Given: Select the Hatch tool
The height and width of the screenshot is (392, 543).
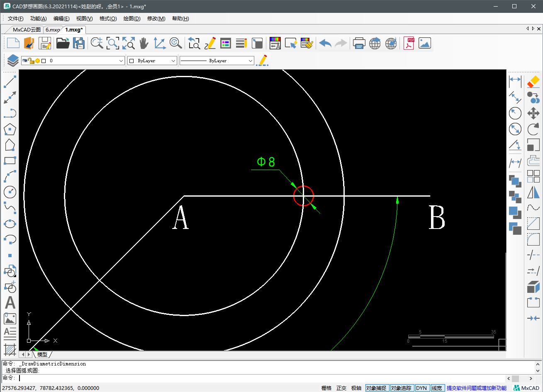Looking at the screenshot, I should coord(10,350).
